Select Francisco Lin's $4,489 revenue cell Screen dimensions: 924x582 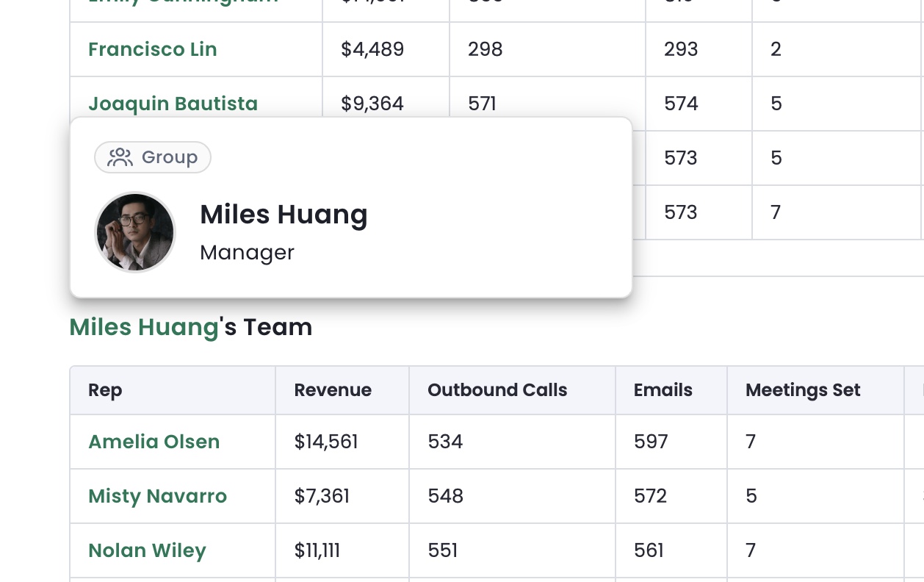tap(386, 49)
